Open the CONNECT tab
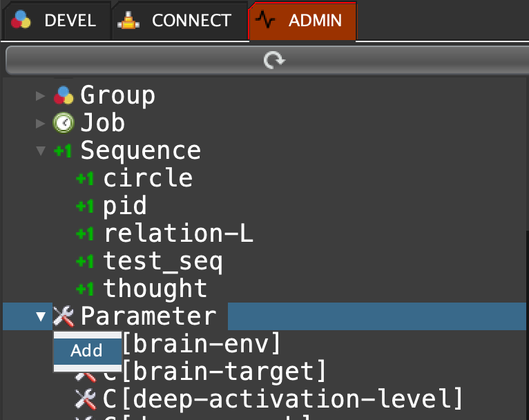529x420 pixels. tap(178, 21)
